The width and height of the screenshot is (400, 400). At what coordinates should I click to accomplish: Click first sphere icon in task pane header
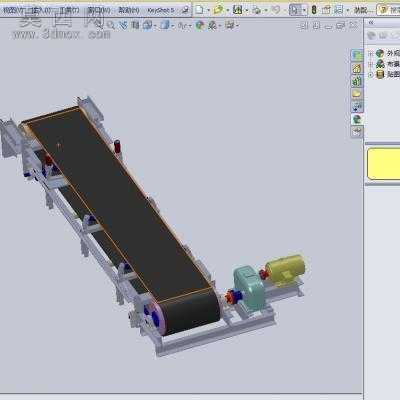(371, 35)
